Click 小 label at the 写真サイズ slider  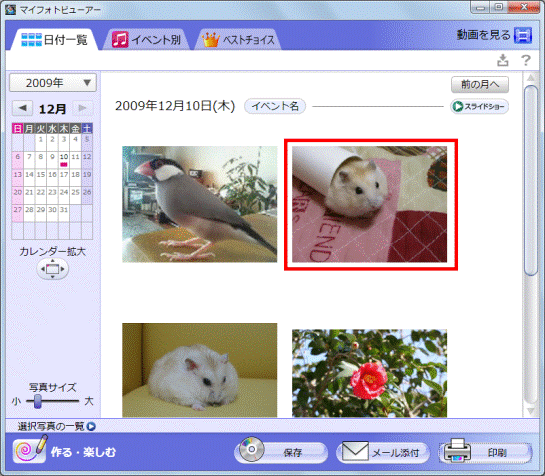click(x=16, y=401)
